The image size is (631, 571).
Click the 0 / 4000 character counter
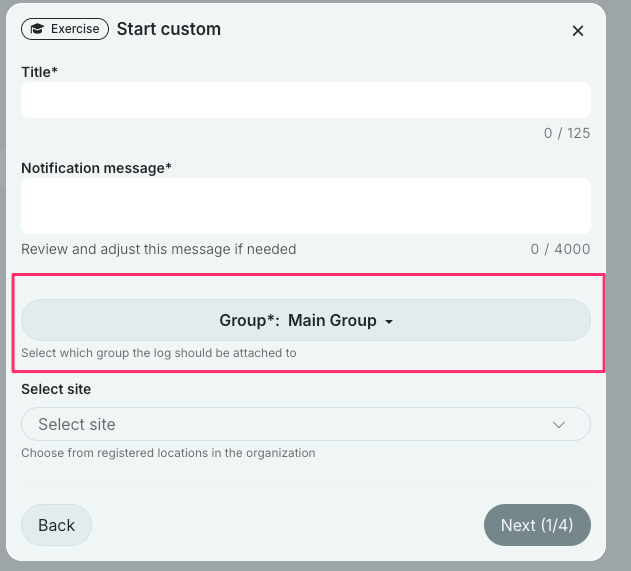click(560, 249)
